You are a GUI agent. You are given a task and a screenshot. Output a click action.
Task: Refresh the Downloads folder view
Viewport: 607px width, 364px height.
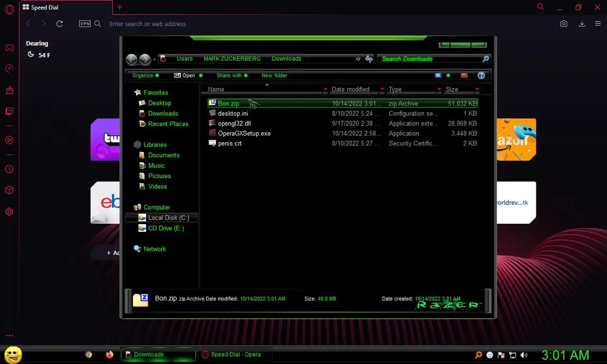(x=369, y=59)
